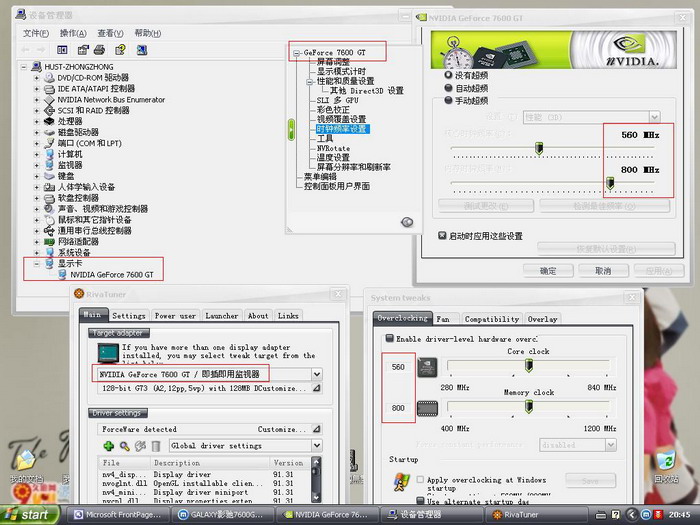Collapse the 显示卡 node in Device Manager
This screenshot has width=700, height=525.
(x=36, y=263)
